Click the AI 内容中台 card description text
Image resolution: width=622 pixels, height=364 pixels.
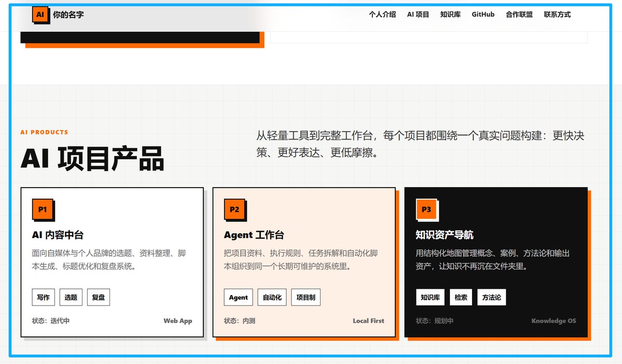(x=109, y=260)
